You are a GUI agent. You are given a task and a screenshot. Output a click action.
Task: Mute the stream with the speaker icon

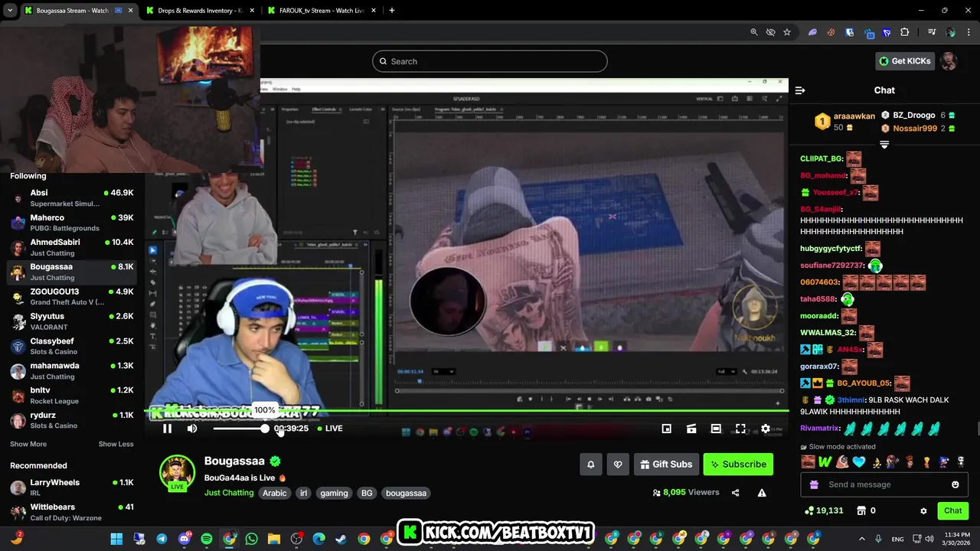[x=192, y=429]
